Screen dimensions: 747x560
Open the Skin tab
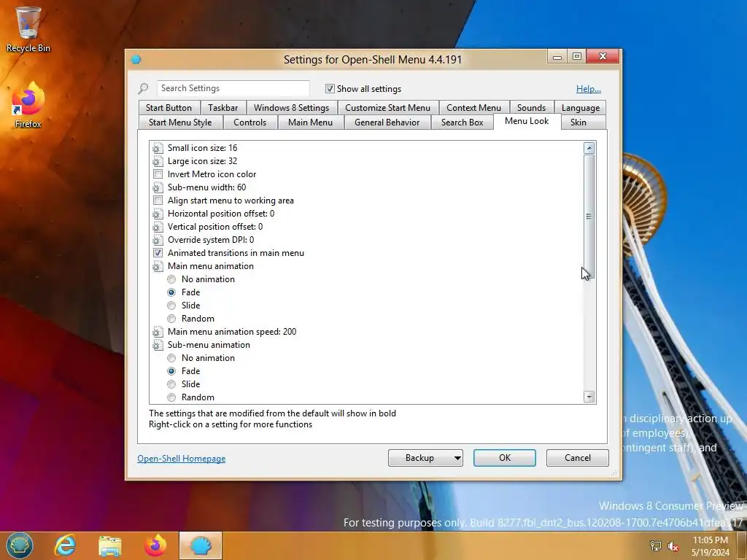coord(578,122)
